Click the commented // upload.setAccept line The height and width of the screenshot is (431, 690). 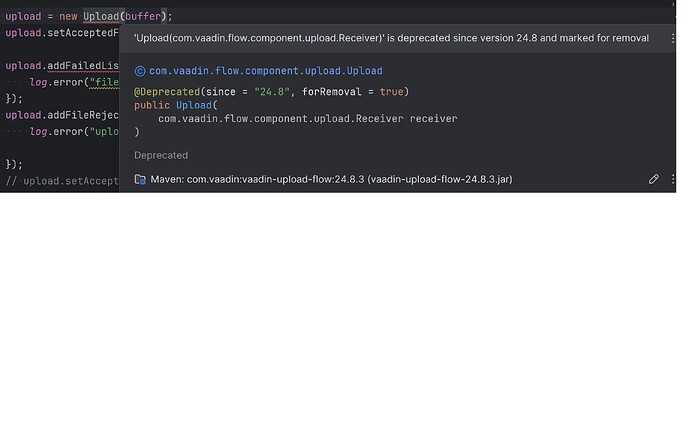[x=62, y=181]
